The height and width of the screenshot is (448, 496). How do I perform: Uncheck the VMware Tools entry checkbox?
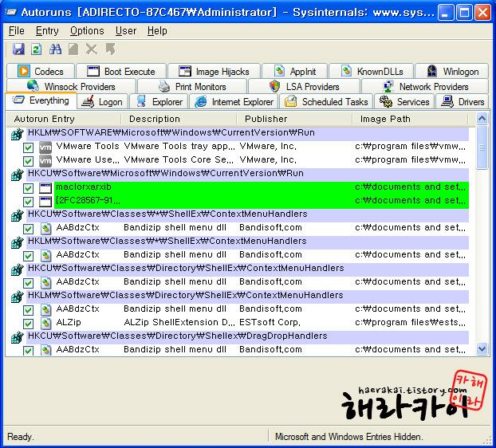(28, 147)
